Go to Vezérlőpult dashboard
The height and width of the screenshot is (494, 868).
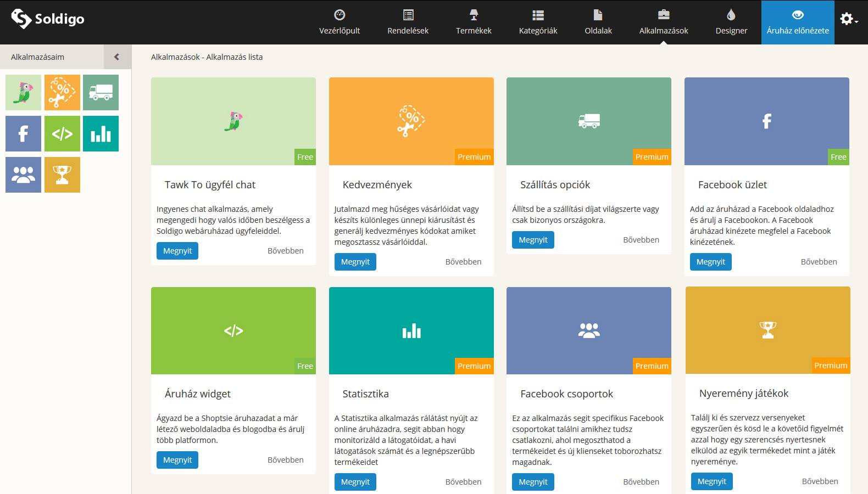click(x=340, y=23)
